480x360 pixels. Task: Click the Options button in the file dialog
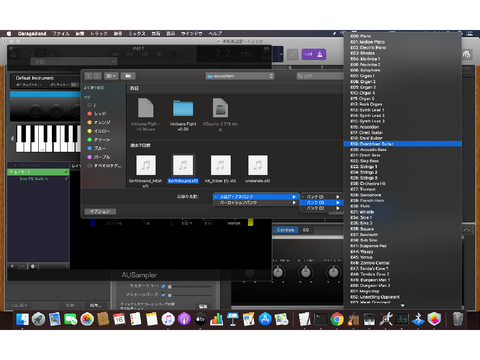point(100,212)
